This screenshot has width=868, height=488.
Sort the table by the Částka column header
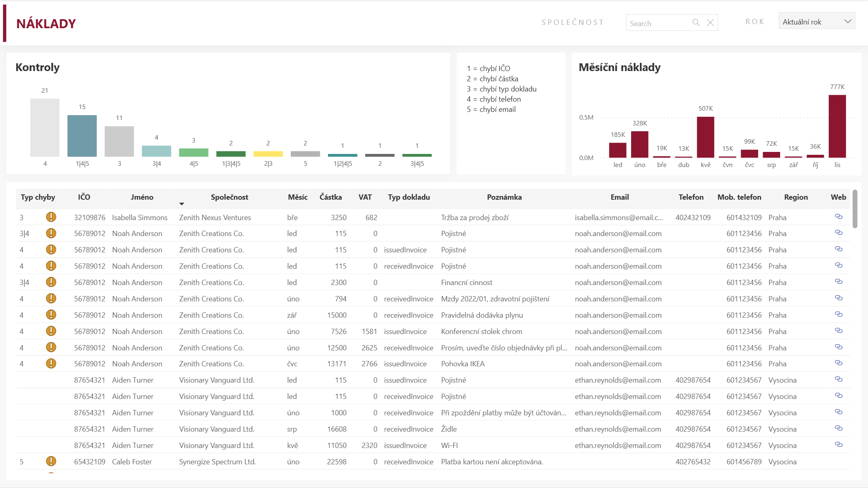[331, 197]
